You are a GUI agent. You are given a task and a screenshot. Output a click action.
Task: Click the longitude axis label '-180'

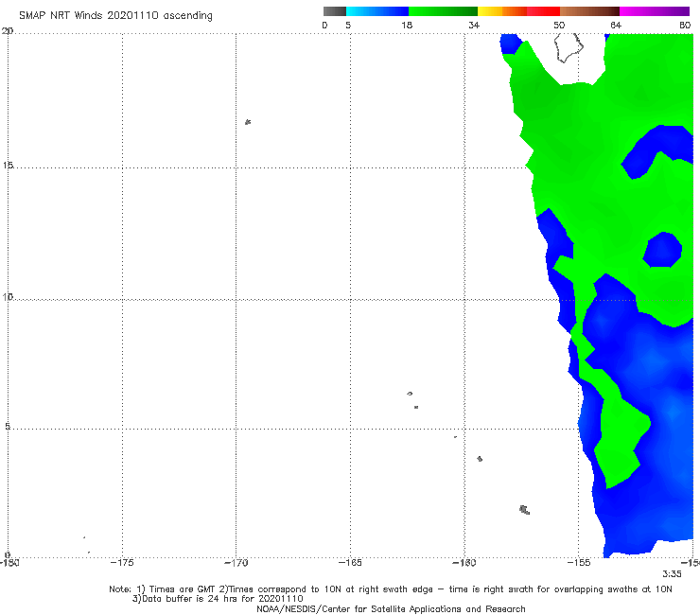coord(9,563)
